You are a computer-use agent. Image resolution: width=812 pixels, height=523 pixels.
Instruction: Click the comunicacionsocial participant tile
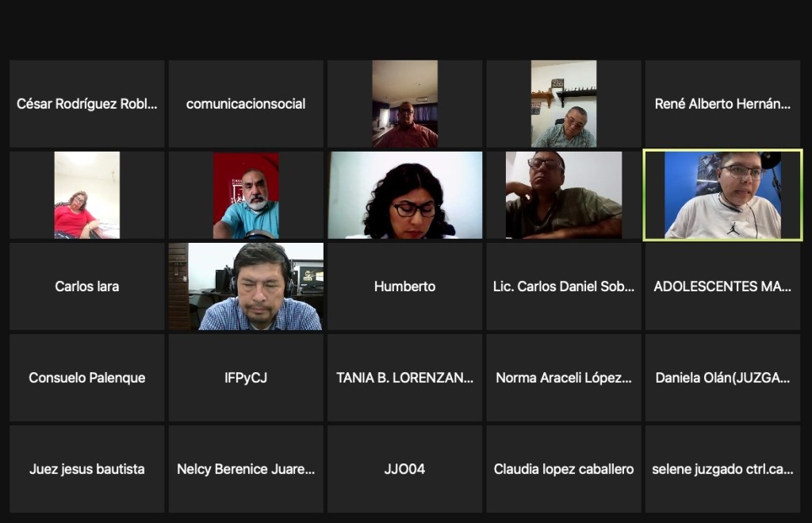pyautogui.click(x=246, y=104)
